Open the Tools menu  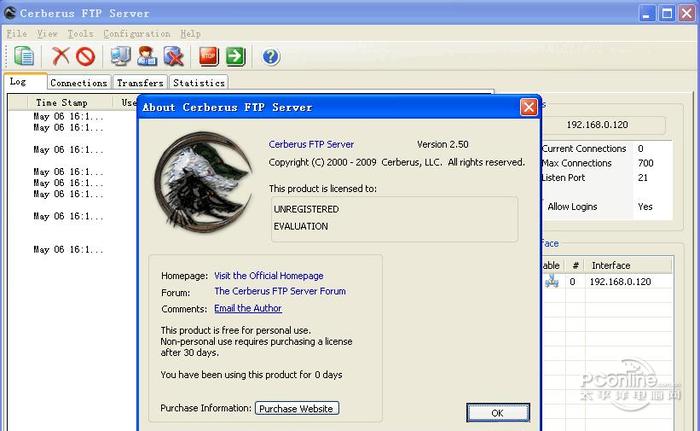(80, 33)
